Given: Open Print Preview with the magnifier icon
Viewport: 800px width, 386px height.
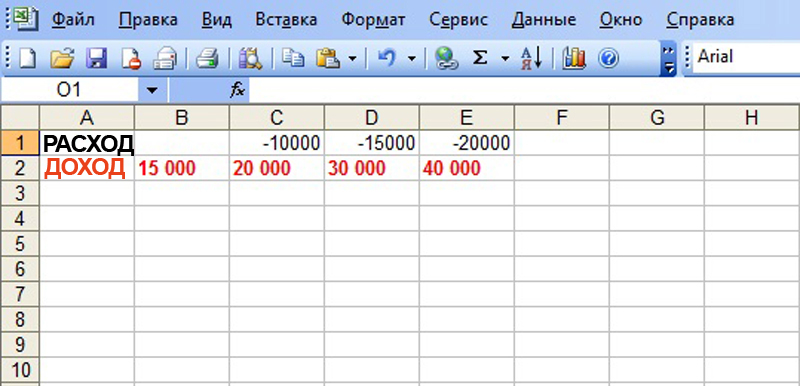Looking at the screenshot, I should [x=250, y=58].
